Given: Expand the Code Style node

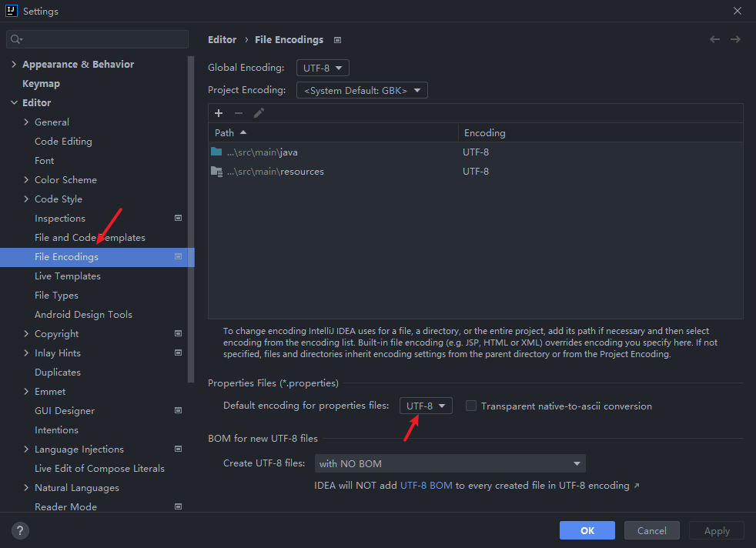Looking at the screenshot, I should tap(26, 199).
